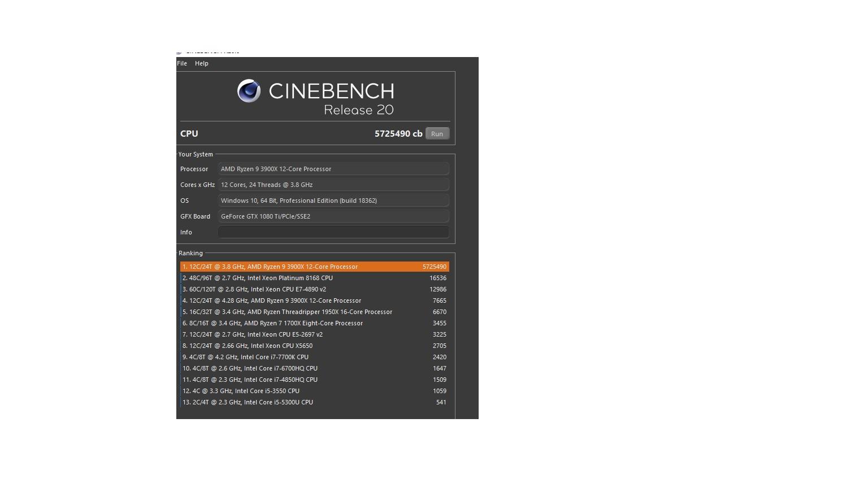
Task: Select ranking row Intel Xeon X5650
Action: coord(315,346)
